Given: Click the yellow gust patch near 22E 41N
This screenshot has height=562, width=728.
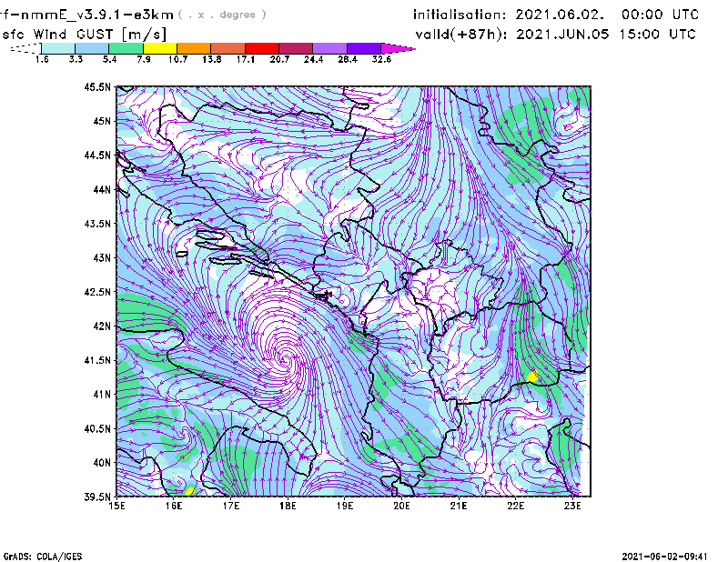Looking at the screenshot, I should 532,376.
